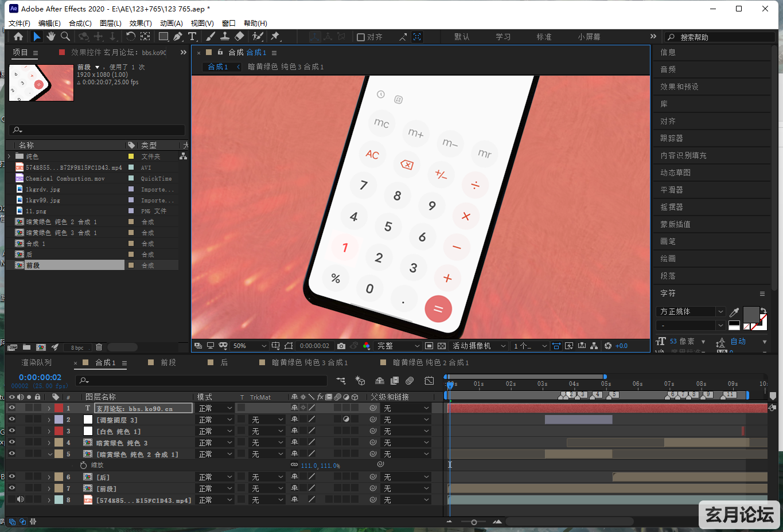Select the Eraser tool
This screenshot has height=532, width=783.
click(x=240, y=37)
